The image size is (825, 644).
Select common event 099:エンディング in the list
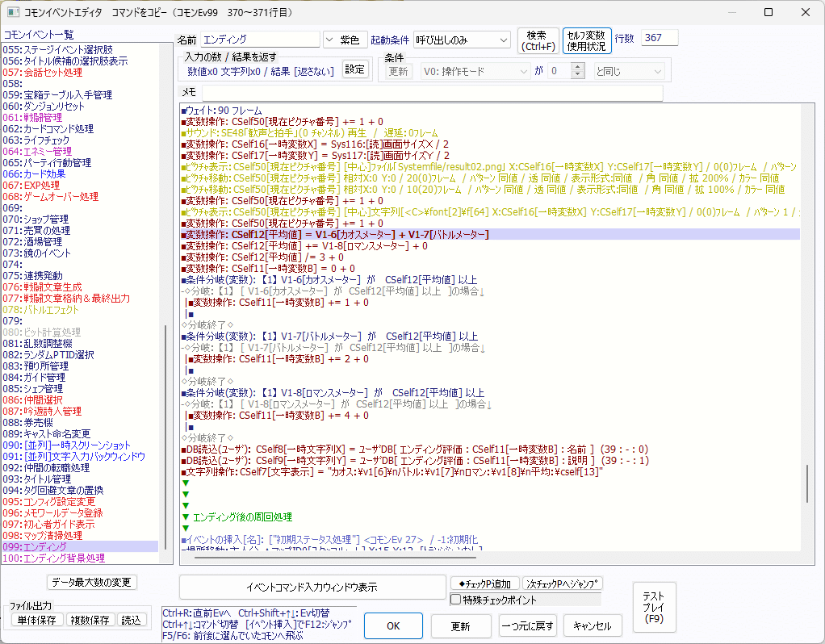pyautogui.click(x=80, y=546)
